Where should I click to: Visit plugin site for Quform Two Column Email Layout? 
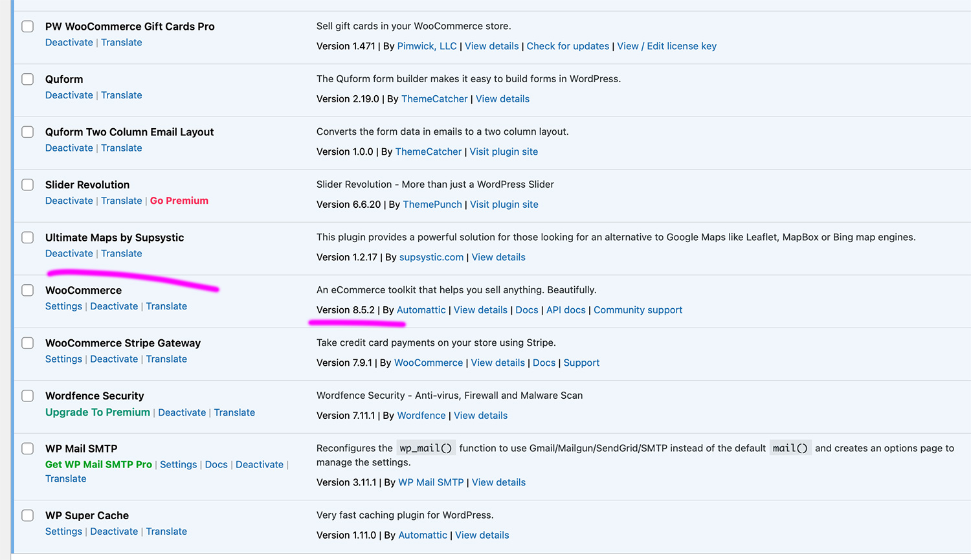(504, 151)
